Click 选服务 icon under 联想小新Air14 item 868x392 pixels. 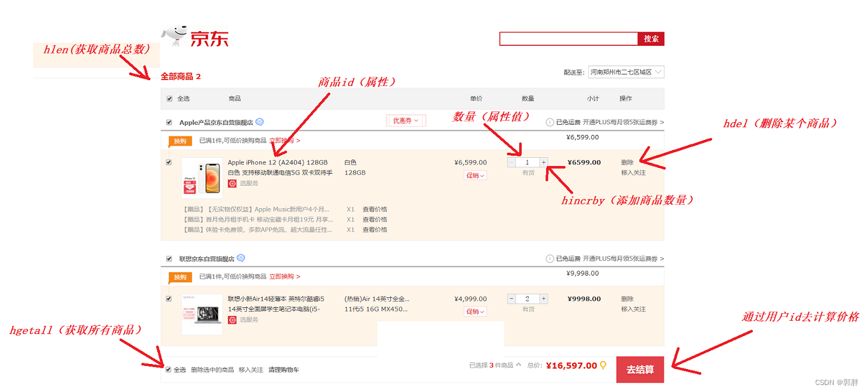point(232,319)
